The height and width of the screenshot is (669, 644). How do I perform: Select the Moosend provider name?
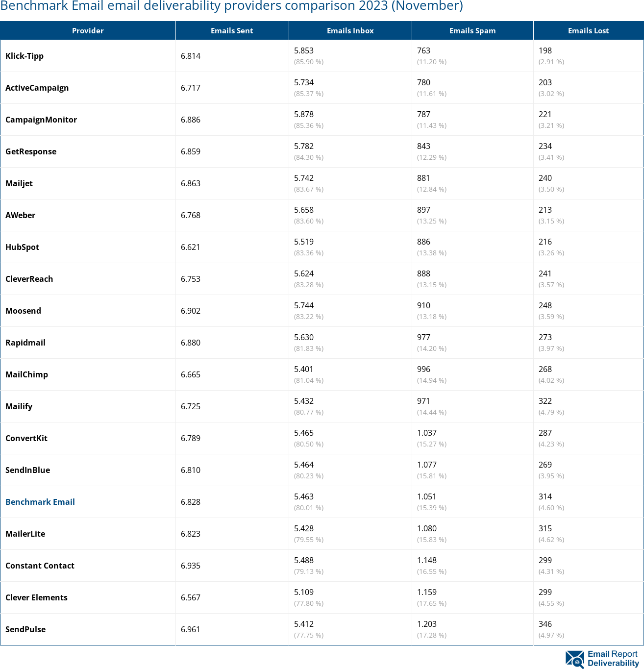coord(24,311)
